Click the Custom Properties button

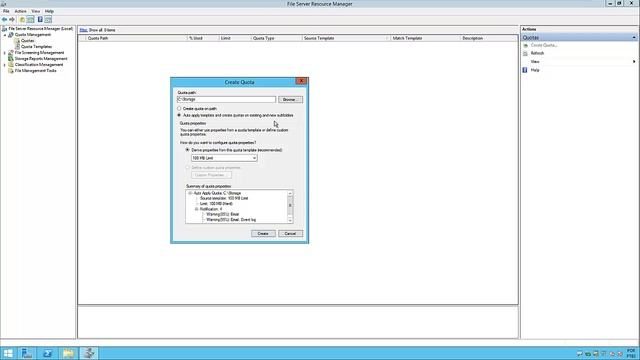211,175
